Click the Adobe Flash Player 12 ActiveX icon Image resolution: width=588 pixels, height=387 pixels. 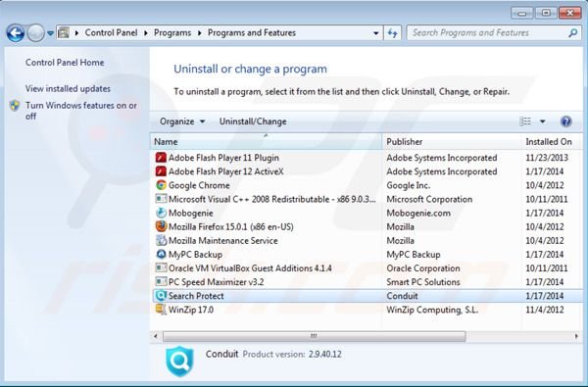161,171
